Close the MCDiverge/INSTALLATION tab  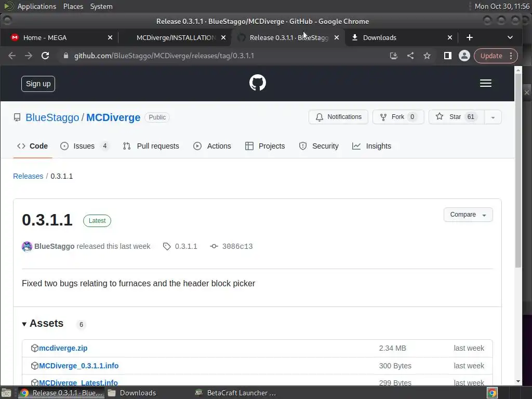pyautogui.click(x=223, y=37)
